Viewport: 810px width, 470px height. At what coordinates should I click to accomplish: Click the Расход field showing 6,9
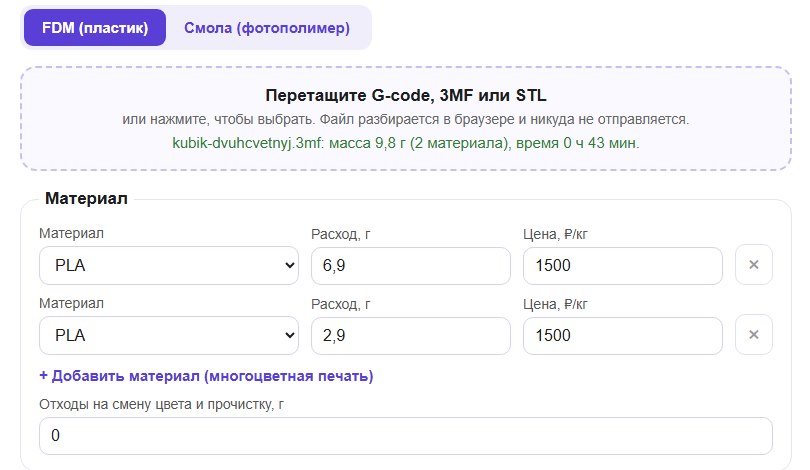pos(411,265)
